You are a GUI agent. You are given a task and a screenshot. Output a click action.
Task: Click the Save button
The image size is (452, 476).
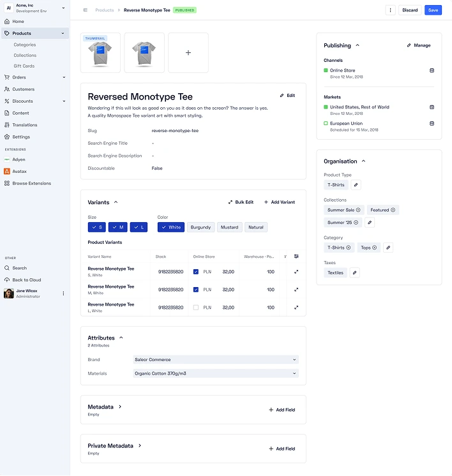coord(433,10)
